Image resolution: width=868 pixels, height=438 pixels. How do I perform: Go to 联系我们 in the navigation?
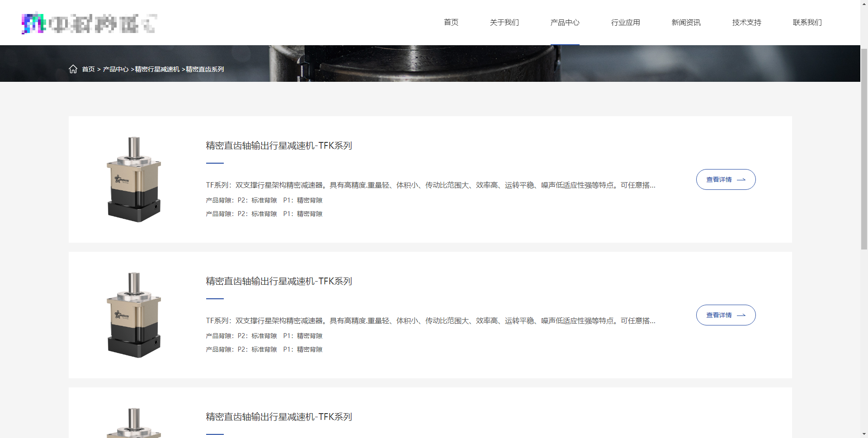(x=807, y=22)
